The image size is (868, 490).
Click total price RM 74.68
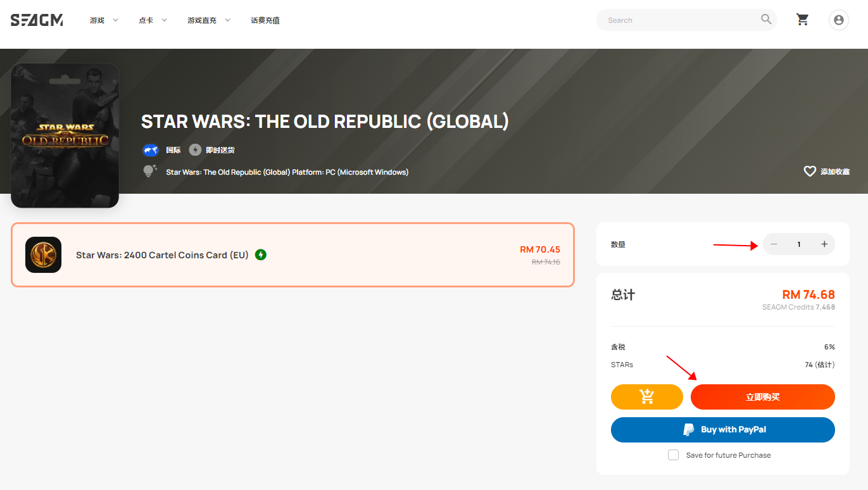[808, 294]
